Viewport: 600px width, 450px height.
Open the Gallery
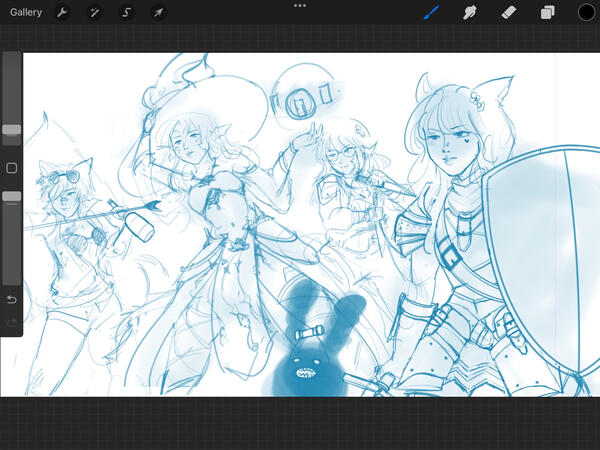coord(26,13)
